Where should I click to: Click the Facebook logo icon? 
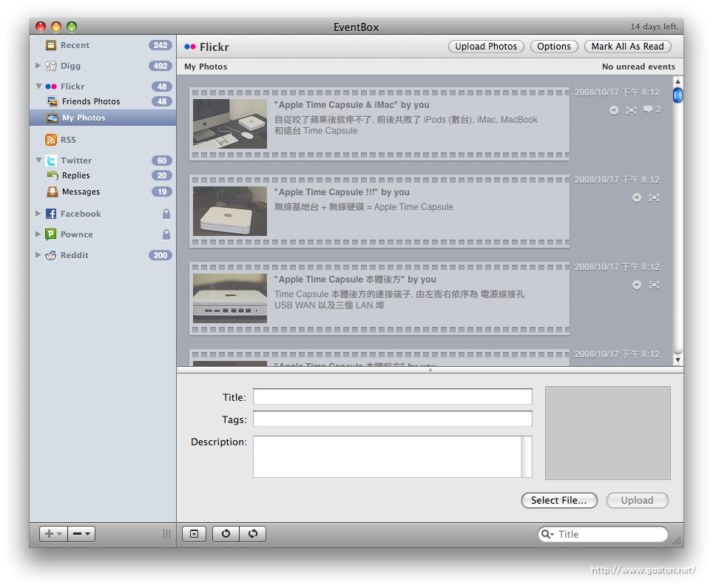click(51, 214)
